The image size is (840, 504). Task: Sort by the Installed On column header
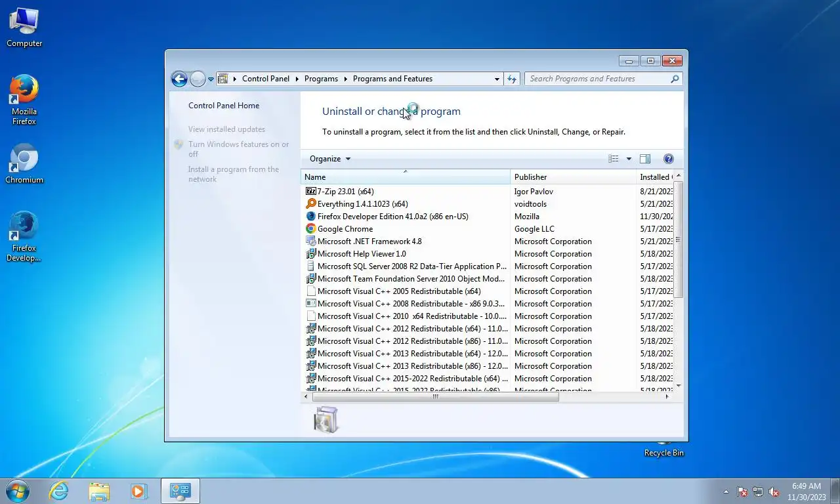655,177
